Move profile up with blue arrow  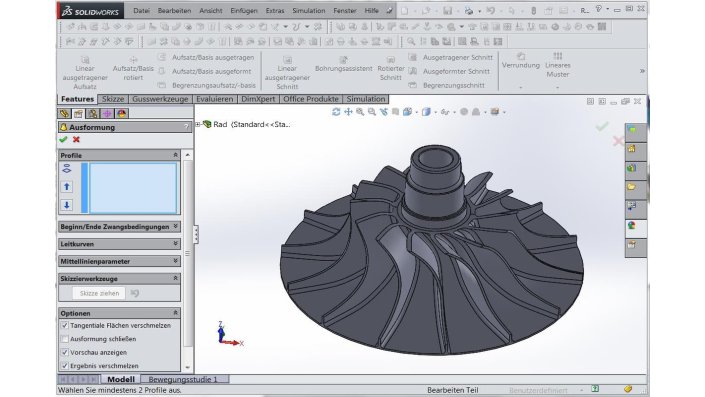click(x=67, y=187)
